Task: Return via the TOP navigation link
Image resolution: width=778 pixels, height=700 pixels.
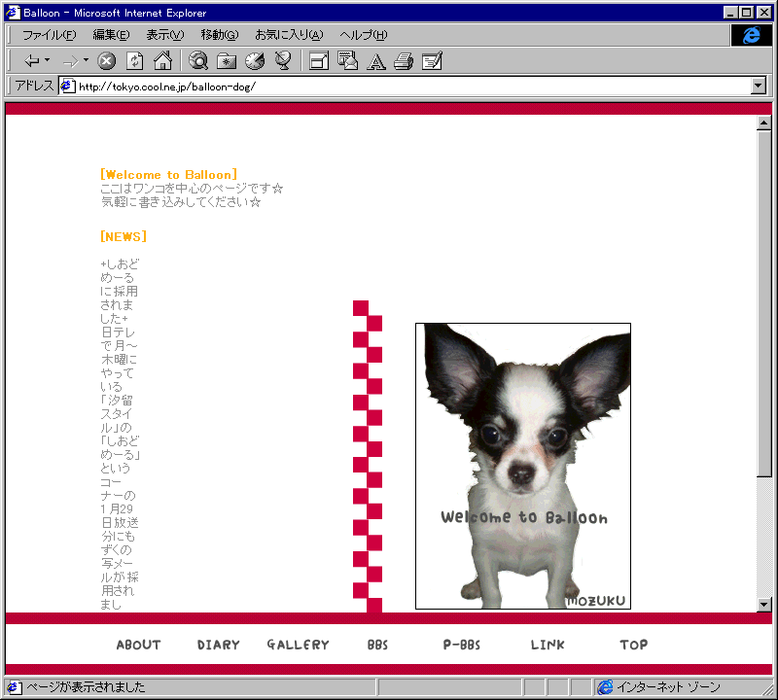Action: [x=634, y=645]
